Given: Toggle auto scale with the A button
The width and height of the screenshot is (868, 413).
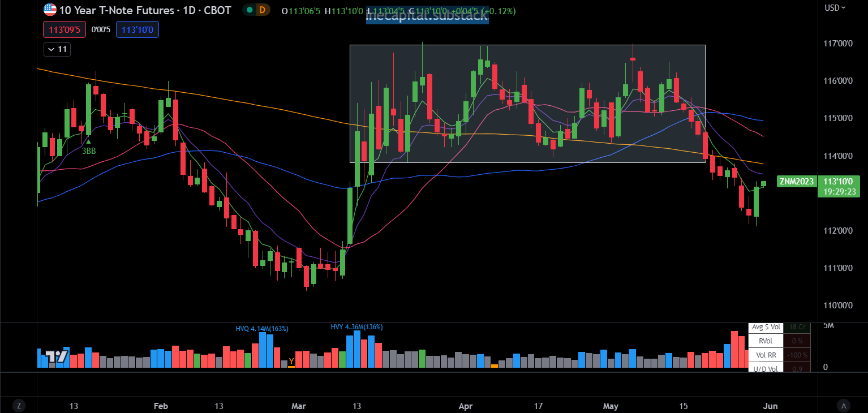Looking at the screenshot, I should click(x=844, y=405).
